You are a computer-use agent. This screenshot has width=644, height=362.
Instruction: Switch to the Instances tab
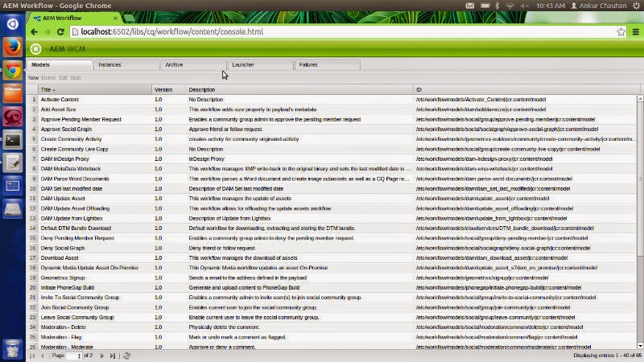click(x=127, y=65)
